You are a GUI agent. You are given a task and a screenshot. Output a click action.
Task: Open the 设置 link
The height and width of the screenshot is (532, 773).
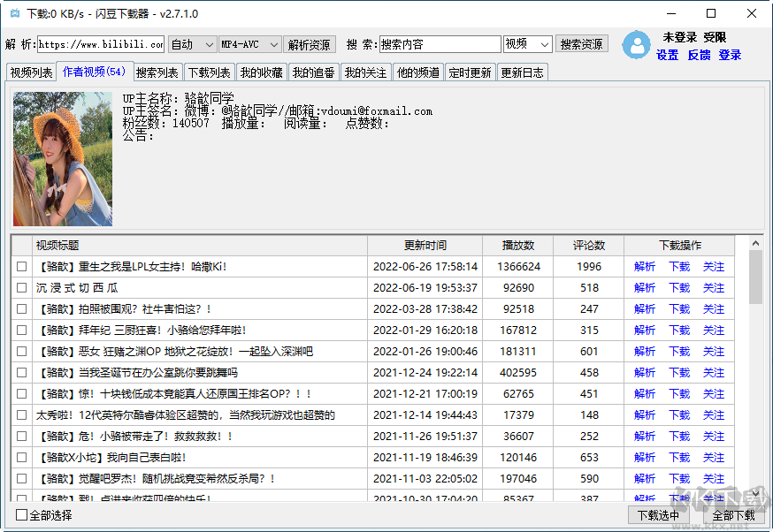click(668, 55)
